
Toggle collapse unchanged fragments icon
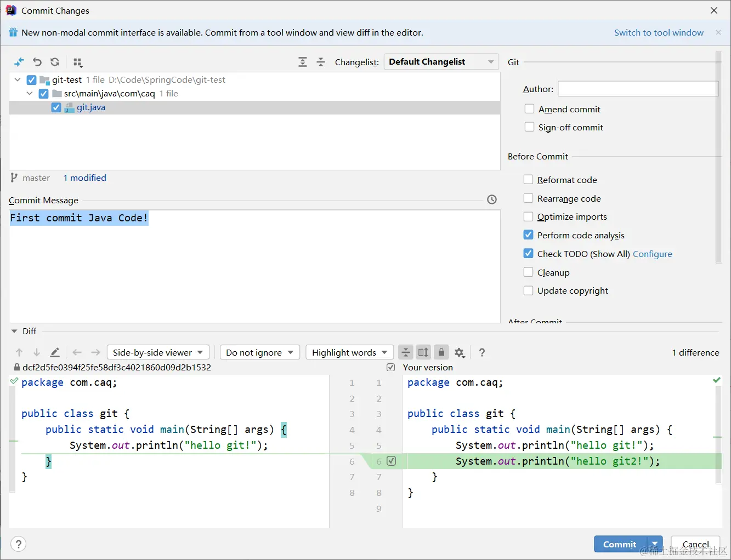[x=405, y=352]
